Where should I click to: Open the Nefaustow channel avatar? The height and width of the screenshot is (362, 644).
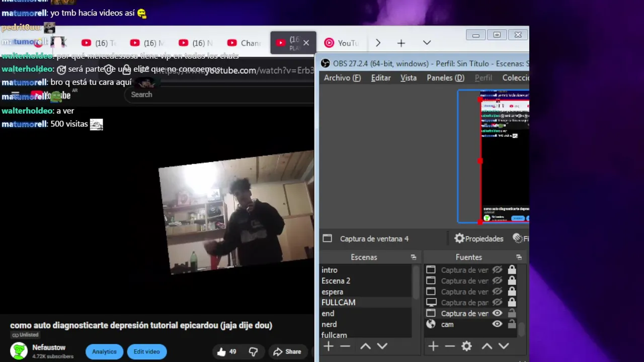[19, 351]
